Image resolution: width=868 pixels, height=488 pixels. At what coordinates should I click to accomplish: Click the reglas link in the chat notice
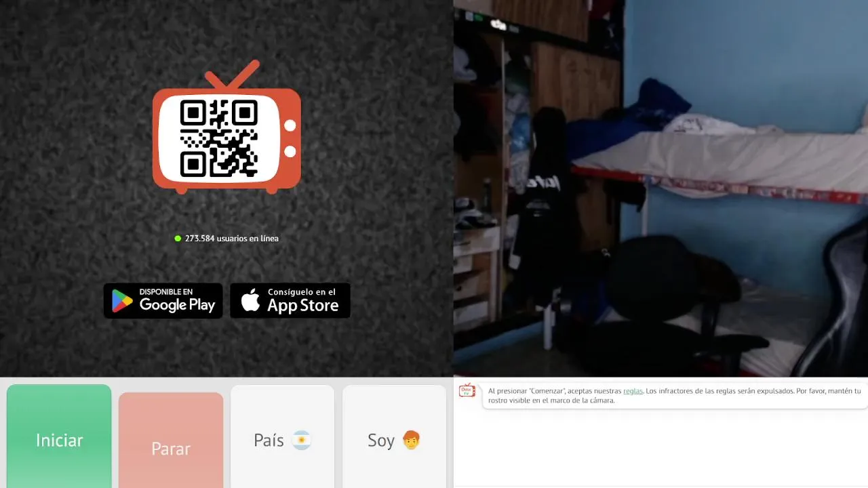[633, 391]
